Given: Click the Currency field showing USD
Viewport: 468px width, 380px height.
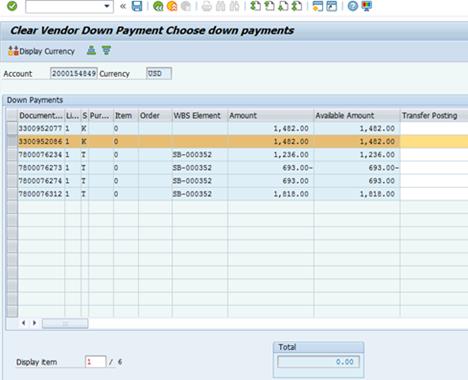Looking at the screenshot, I should pyautogui.click(x=159, y=73).
